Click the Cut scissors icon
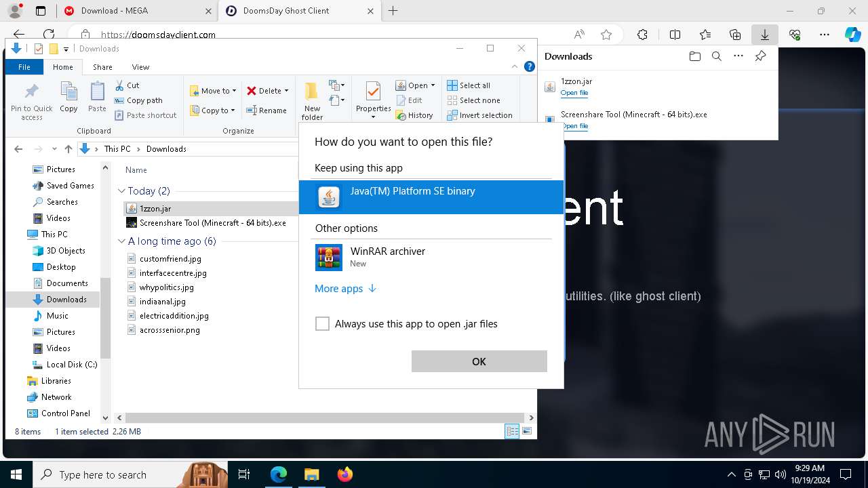Screen dimensions: 868x488 point(119,85)
